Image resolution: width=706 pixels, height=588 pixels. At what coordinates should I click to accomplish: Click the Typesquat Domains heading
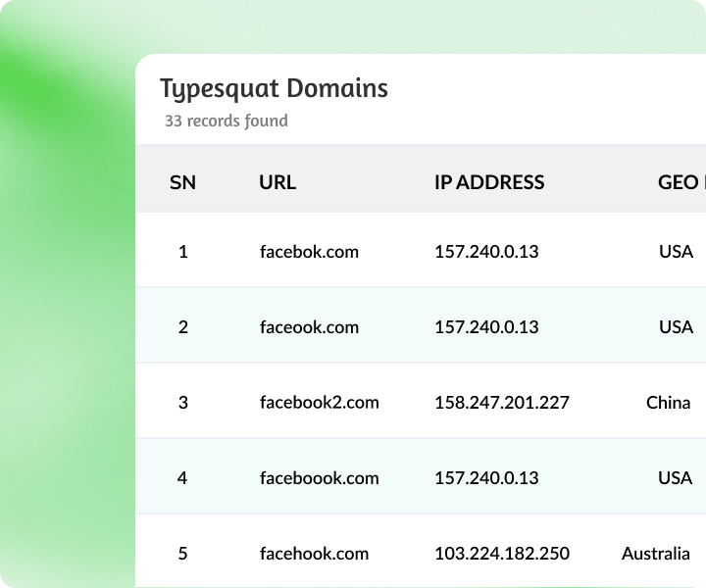(x=274, y=89)
